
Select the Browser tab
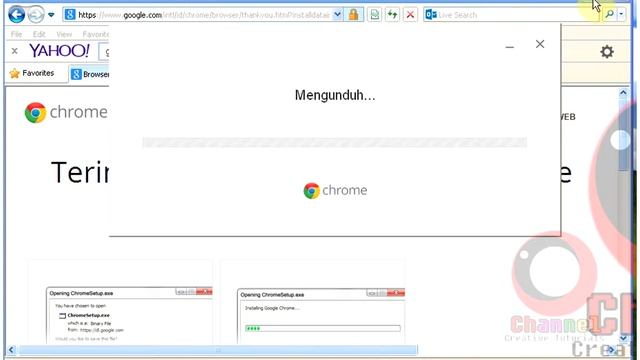pos(90,74)
